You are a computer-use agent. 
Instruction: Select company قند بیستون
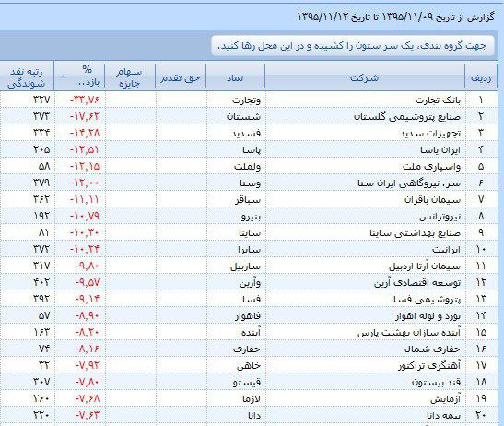436,383
